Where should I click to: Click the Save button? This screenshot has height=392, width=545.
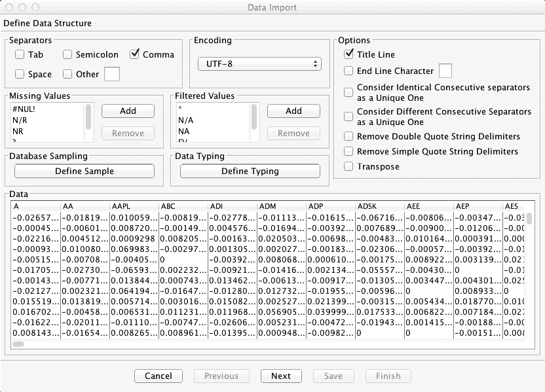coord(333,376)
